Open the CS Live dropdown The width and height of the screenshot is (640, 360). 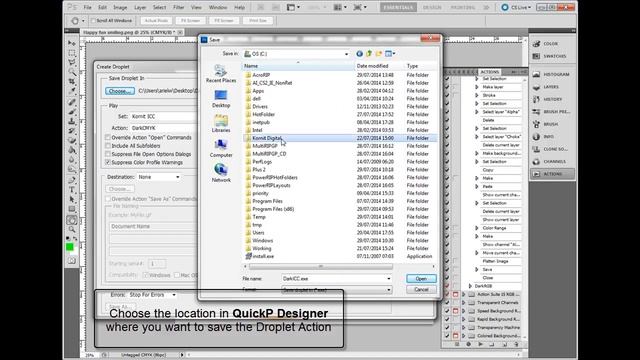tap(516, 7)
